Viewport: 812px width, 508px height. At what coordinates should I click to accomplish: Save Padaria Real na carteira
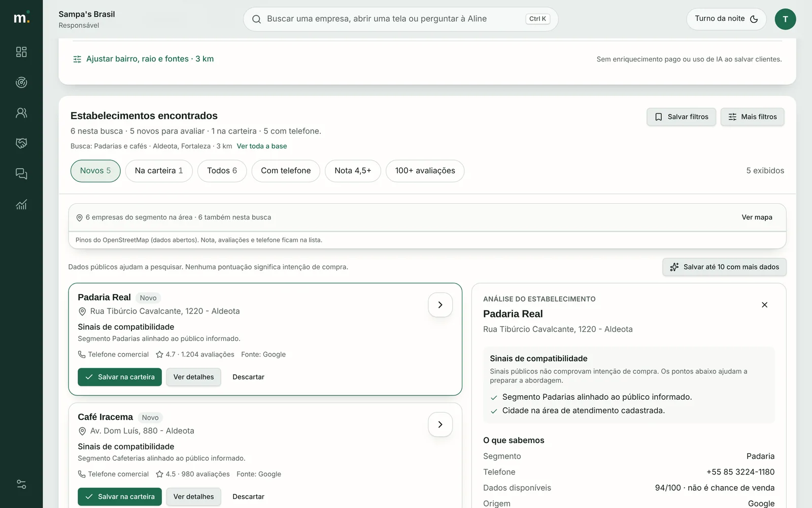click(x=120, y=377)
